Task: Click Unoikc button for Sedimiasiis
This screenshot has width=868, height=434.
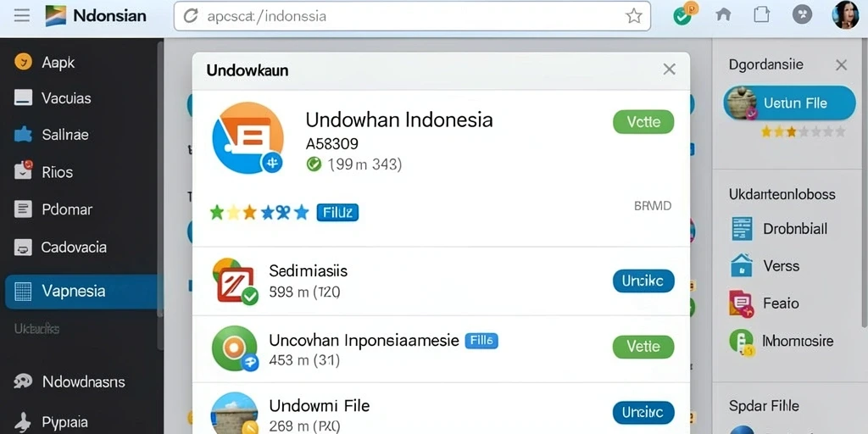Action: (x=643, y=281)
